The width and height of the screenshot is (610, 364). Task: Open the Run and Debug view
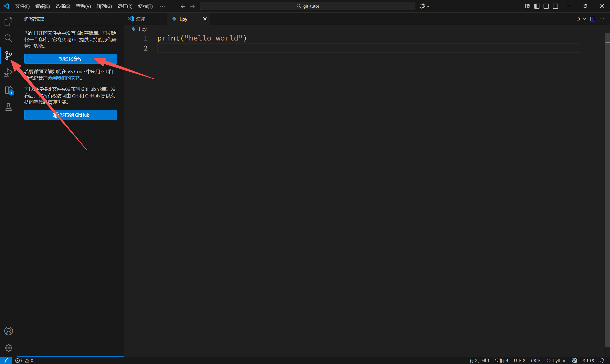8,73
